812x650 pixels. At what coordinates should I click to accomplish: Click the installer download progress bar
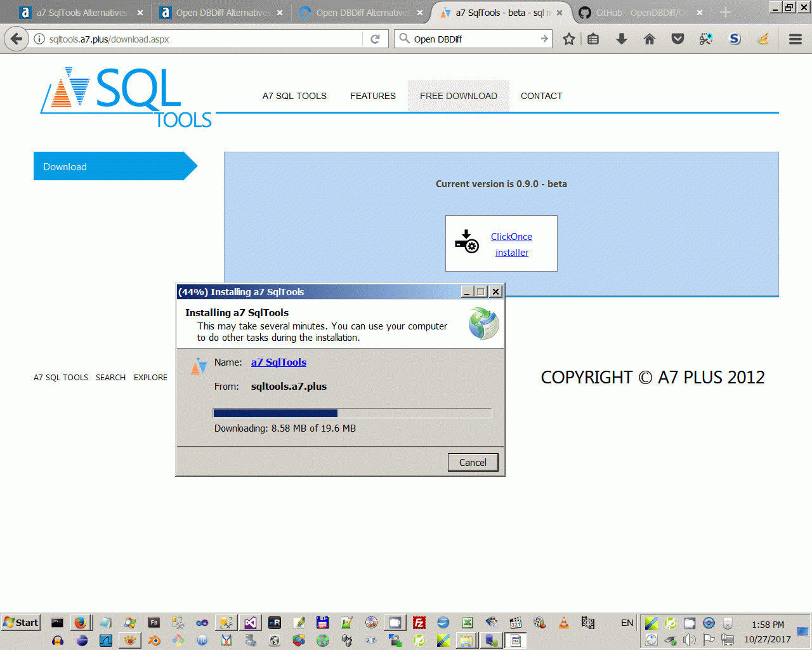352,413
